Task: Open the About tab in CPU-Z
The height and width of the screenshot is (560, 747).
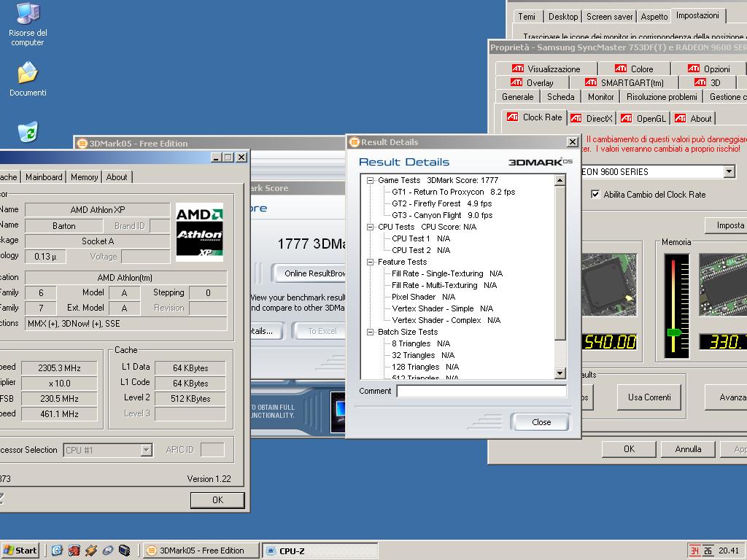Action: 117,177
